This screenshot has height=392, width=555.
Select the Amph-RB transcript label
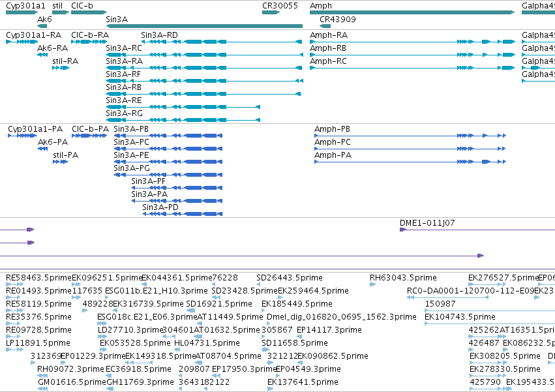pos(328,48)
